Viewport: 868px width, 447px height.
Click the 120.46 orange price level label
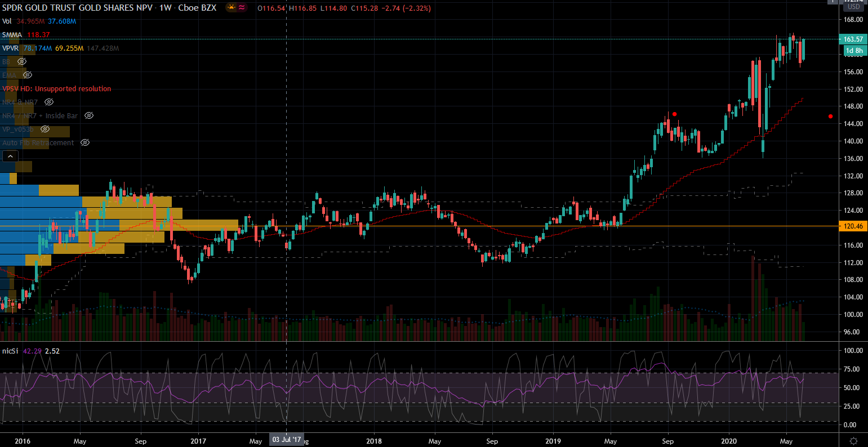coord(854,226)
